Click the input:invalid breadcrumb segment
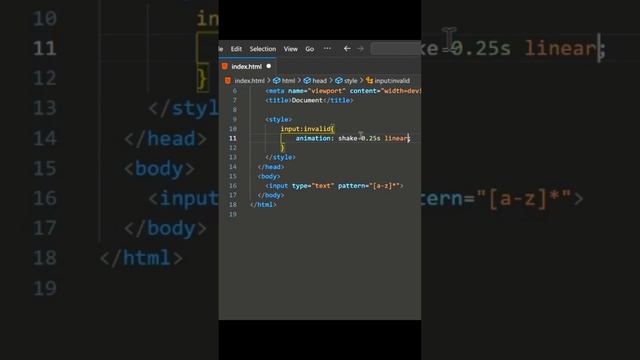The width and height of the screenshot is (640, 360). pyautogui.click(x=392, y=81)
